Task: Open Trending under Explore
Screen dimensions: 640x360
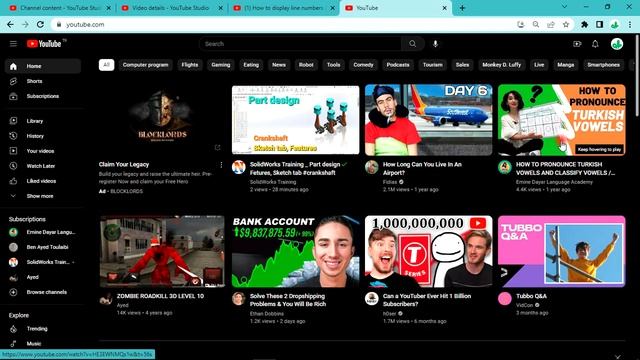Action: [43, 329]
